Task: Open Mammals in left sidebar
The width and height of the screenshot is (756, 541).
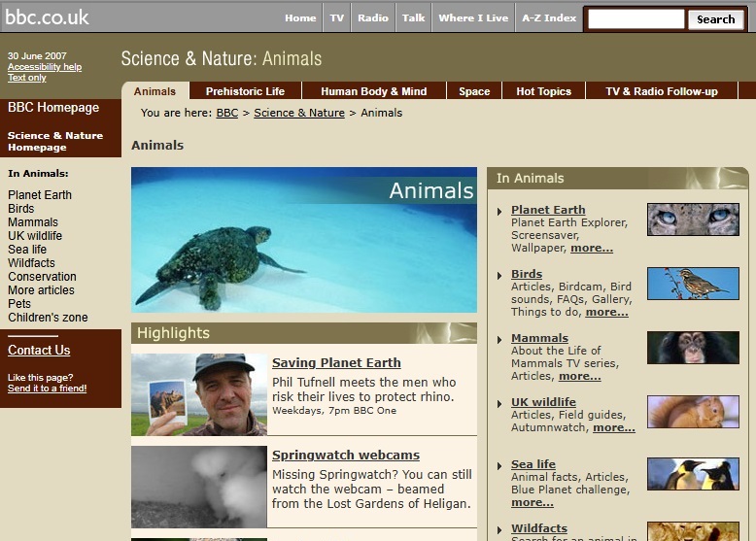Action: tap(33, 222)
